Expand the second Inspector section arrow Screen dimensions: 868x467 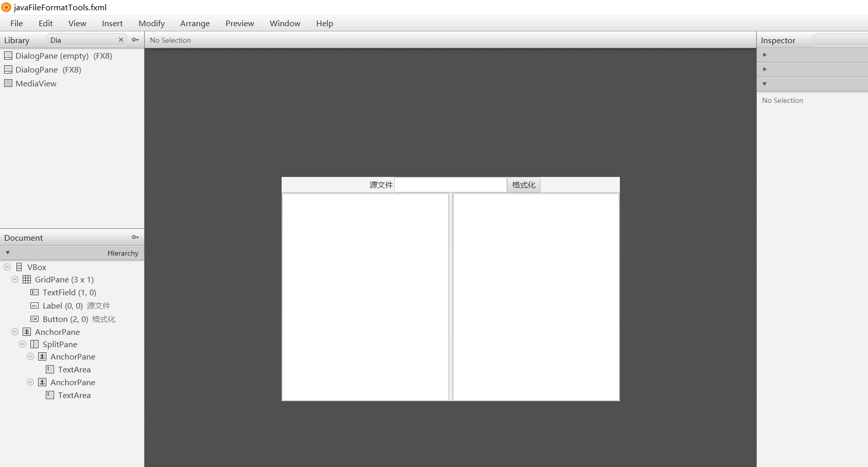pyautogui.click(x=765, y=69)
